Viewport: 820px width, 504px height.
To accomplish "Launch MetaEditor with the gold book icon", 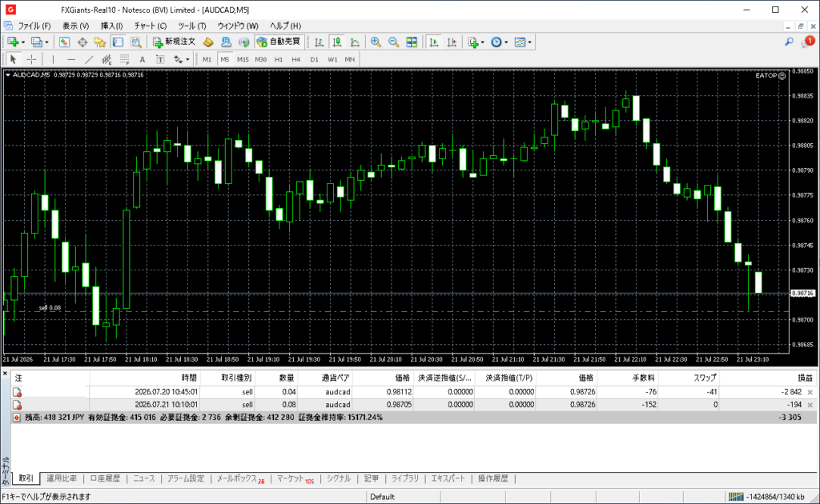I will point(208,42).
